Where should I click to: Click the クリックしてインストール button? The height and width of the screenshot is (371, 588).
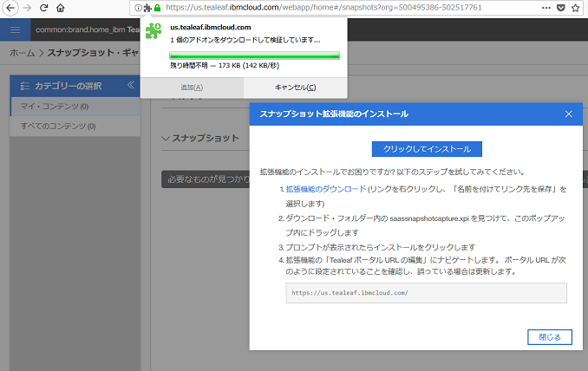click(x=427, y=149)
